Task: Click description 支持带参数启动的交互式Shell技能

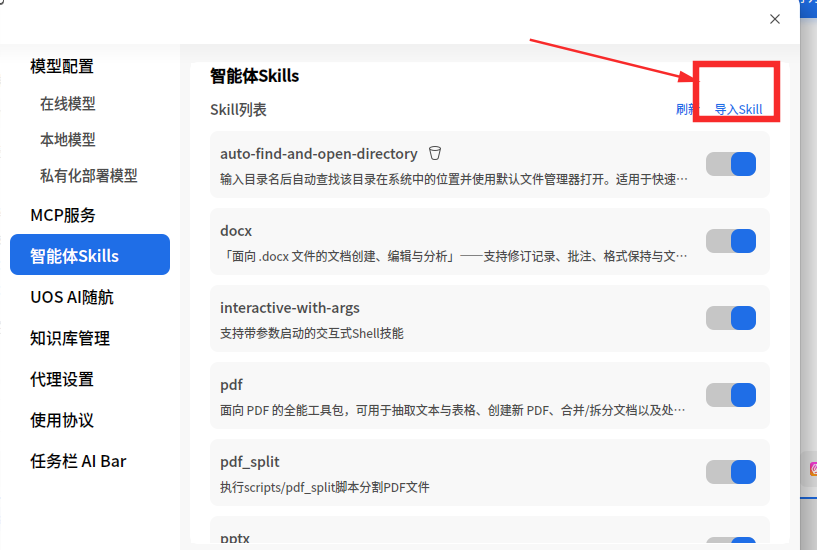Action: pyautogui.click(x=312, y=333)
